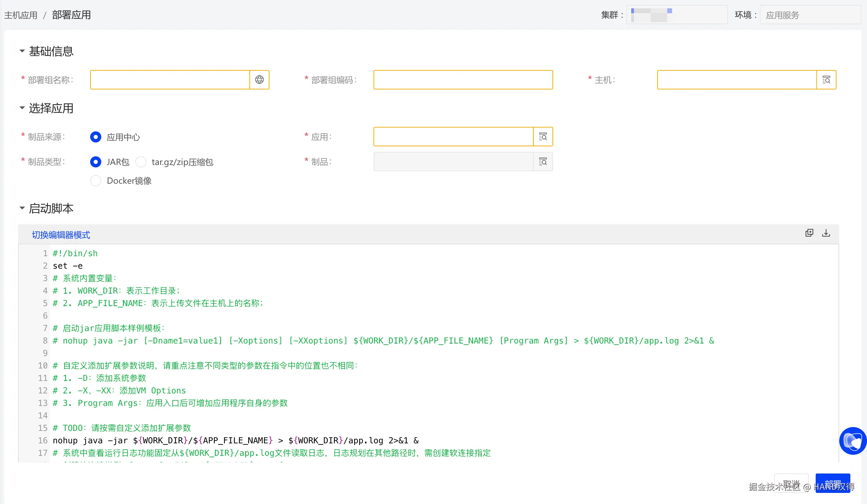Open the 环境 dropdown showing 应用服务
The width and height of the screenshot is (867, 504).
[810, 15]
